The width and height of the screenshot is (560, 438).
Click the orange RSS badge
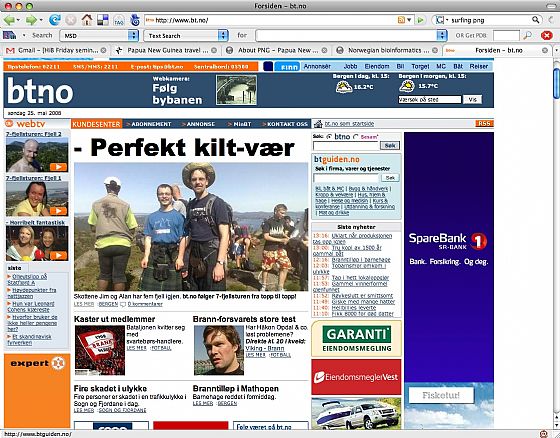484,123
